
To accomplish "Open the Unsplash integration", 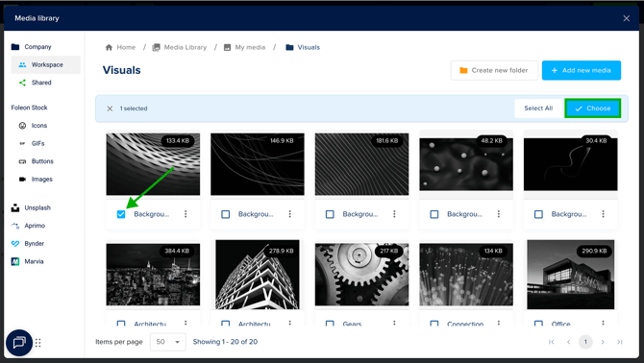I will 31,208.
